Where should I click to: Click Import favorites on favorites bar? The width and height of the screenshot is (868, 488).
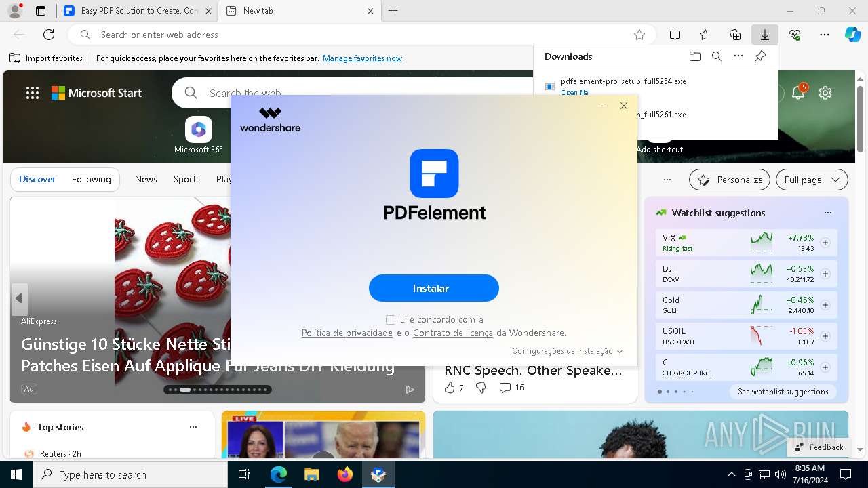(46, 58)
